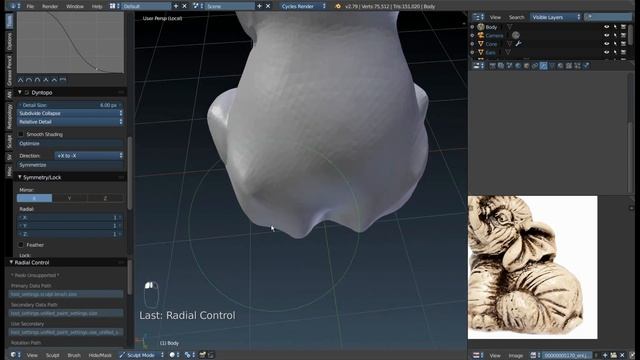The height and width of the screenshot is (360, 640).
Task: Open the 3D viewport View menu
Action: pyautogui.click(x=32, y=355)
